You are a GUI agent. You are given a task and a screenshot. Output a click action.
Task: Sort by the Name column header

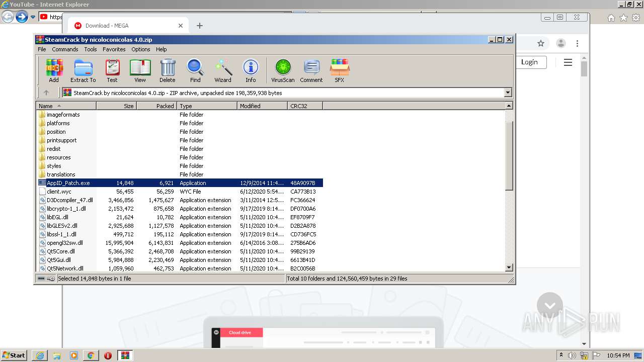(x=66, y=106)
